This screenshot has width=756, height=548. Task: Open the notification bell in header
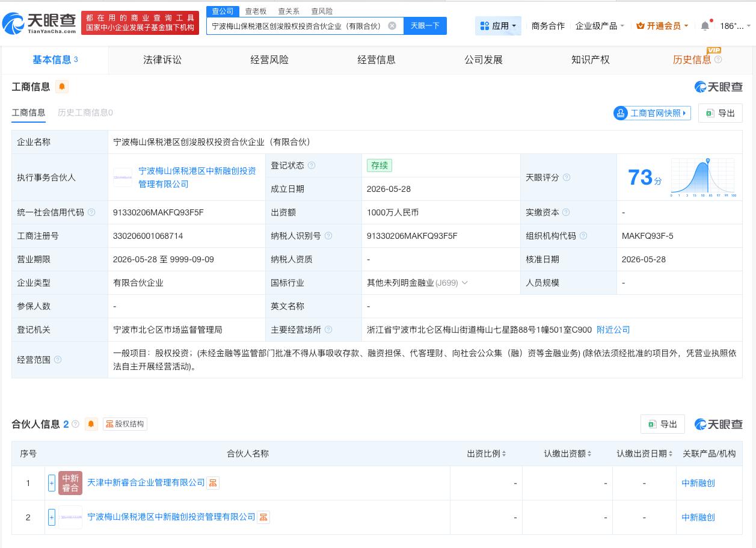(x=705, y=26)
